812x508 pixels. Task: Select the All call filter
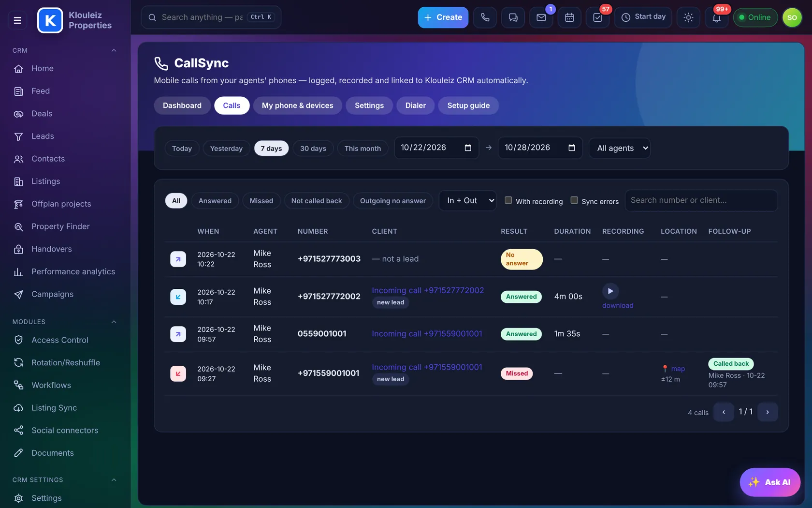[x=176, y=201]
